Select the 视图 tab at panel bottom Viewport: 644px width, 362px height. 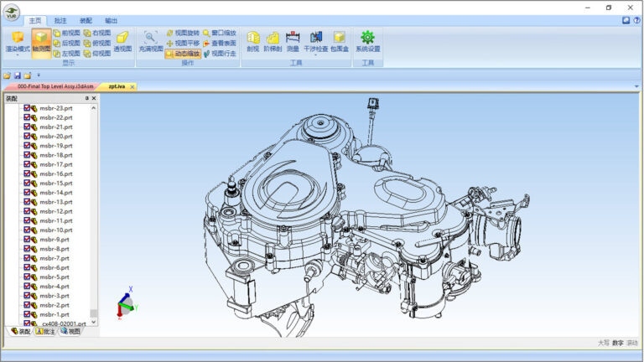(70, 331)
